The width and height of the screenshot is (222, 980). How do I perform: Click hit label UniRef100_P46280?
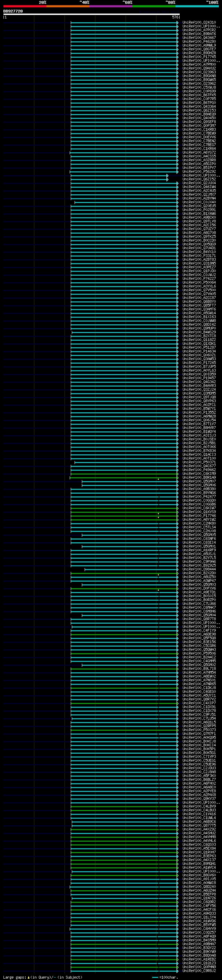click(x=199, y=41)
